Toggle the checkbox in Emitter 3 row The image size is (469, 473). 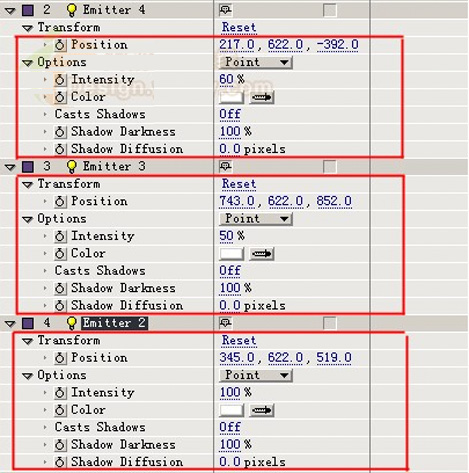tap(329, 166)
